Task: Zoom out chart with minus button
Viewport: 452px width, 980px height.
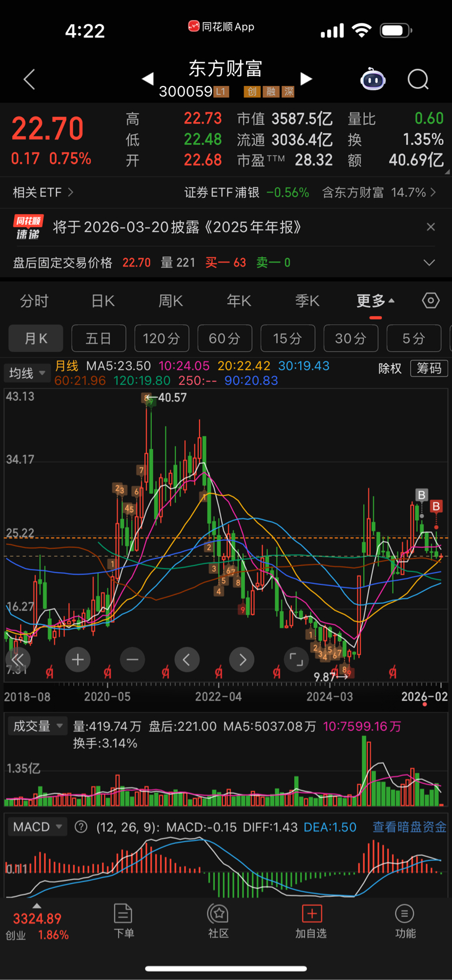Action: pyautogui.click(x=132, y=659)
